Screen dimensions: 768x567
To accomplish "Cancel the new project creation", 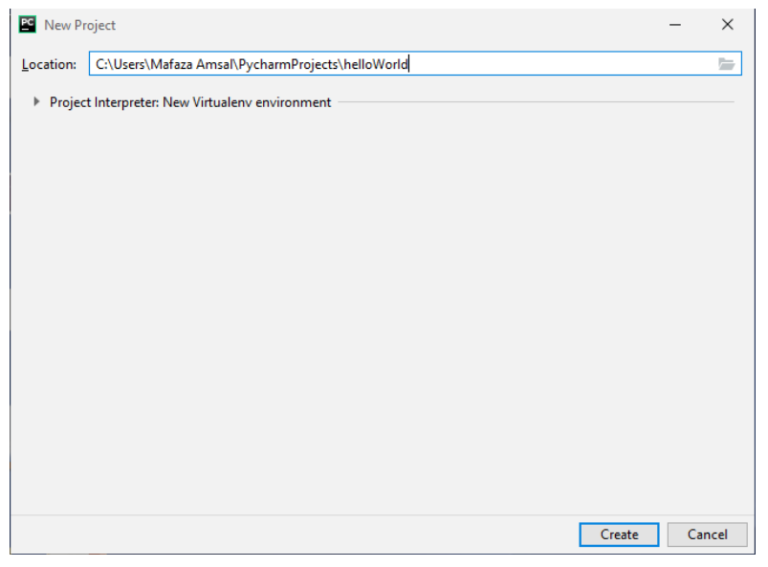I will [707, 534].
